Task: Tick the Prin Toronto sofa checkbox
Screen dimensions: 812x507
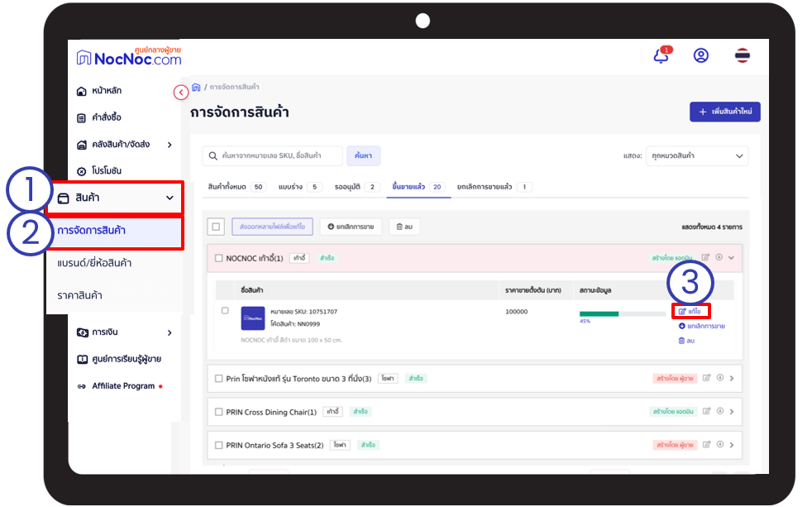Action: [218, 379]
